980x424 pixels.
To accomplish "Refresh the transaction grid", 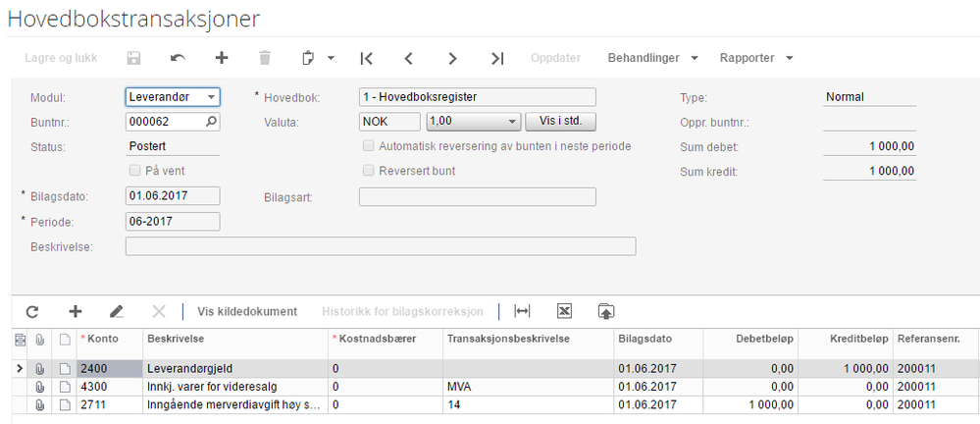I will [x=32, y=311].
